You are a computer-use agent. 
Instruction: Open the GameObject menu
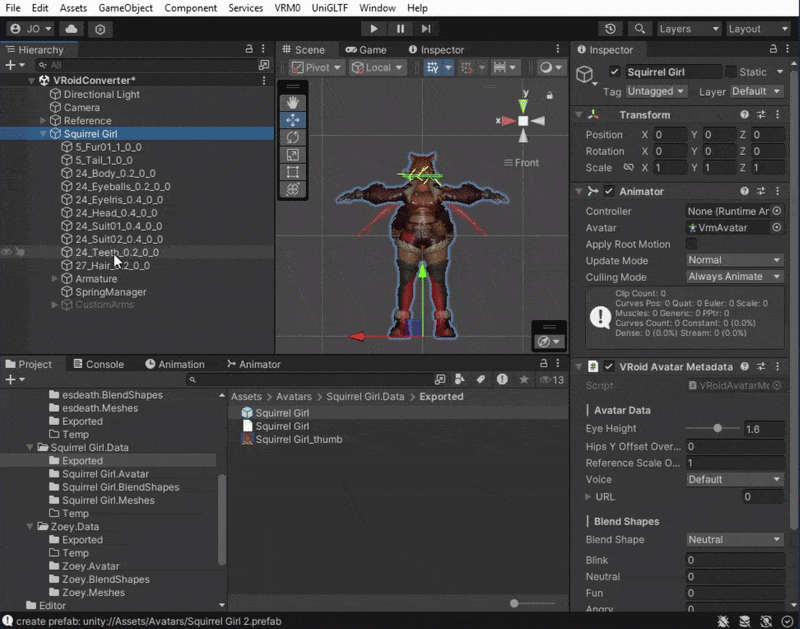126,8
